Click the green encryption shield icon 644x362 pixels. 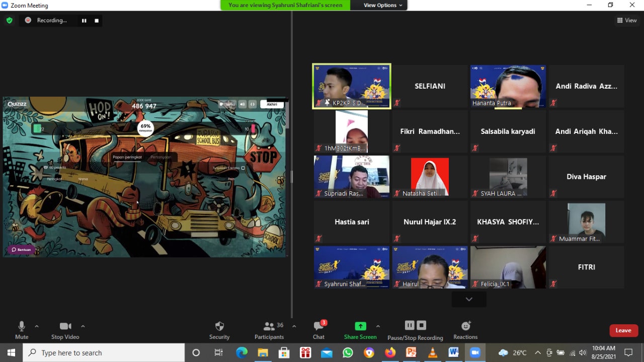click(9, 21)
